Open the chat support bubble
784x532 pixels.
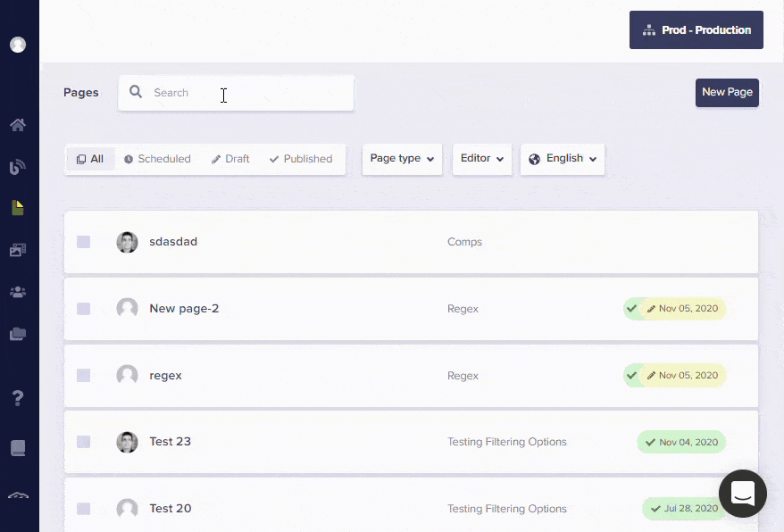point(743,494)
